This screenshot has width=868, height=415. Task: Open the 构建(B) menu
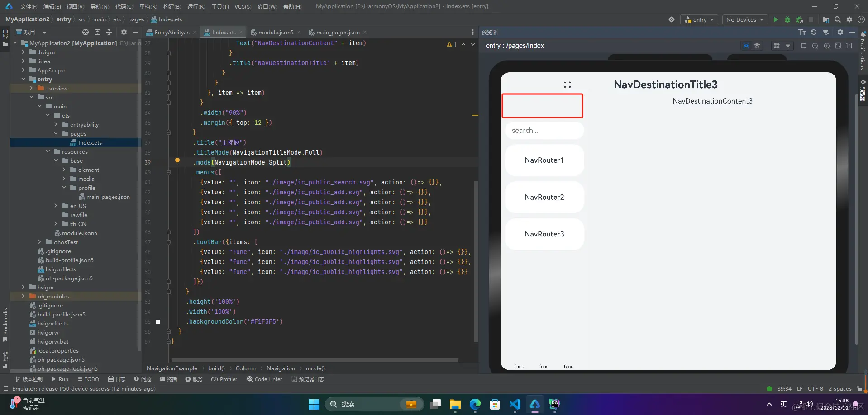(x=172, y=6)
